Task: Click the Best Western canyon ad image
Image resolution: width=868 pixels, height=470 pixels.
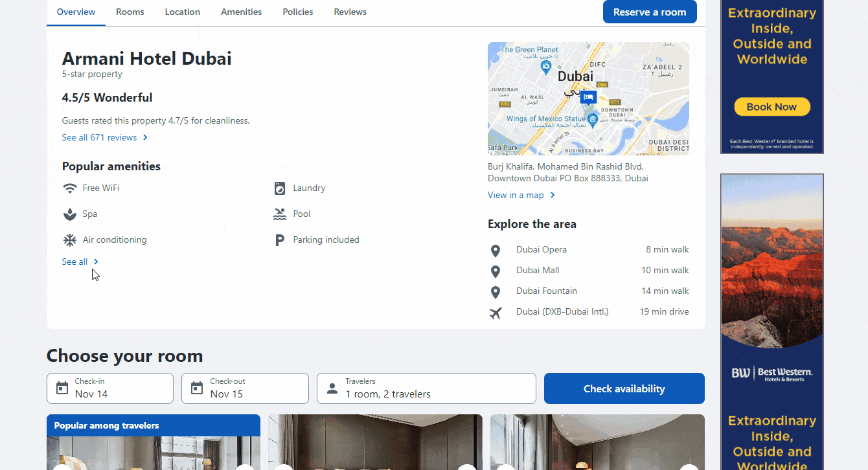Action: pyautogui.click(x=772, y=262)
